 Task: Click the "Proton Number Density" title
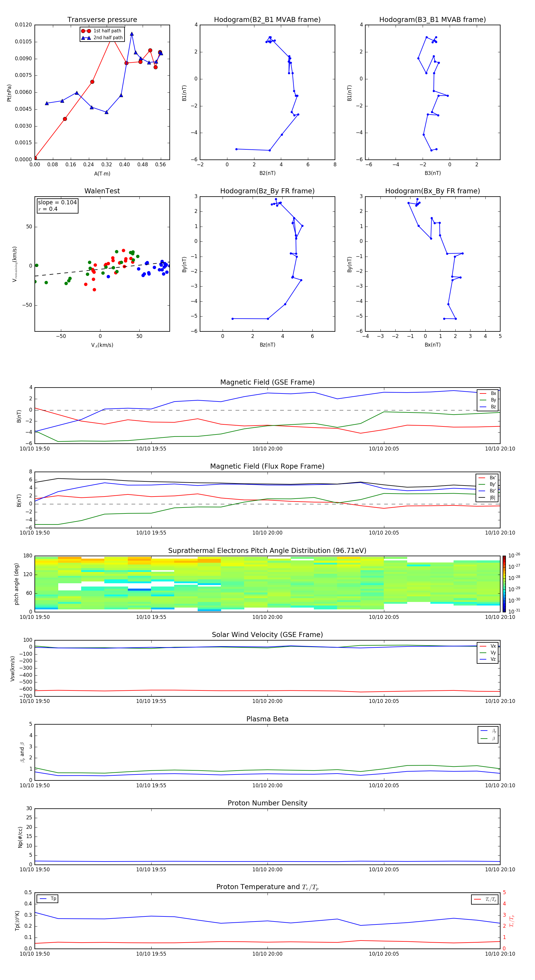(267, 803)
